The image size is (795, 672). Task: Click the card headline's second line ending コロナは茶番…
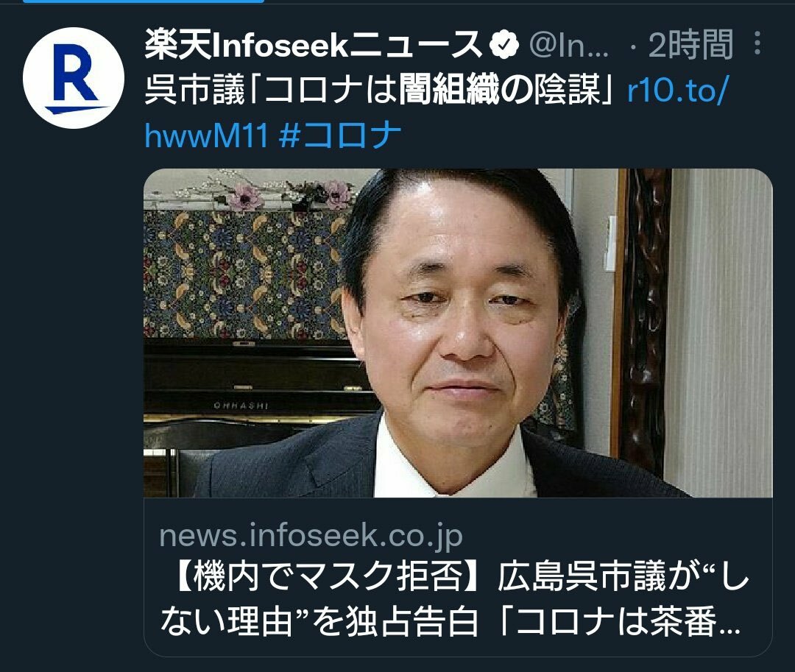pyautogui.click(x=451, y=621)
